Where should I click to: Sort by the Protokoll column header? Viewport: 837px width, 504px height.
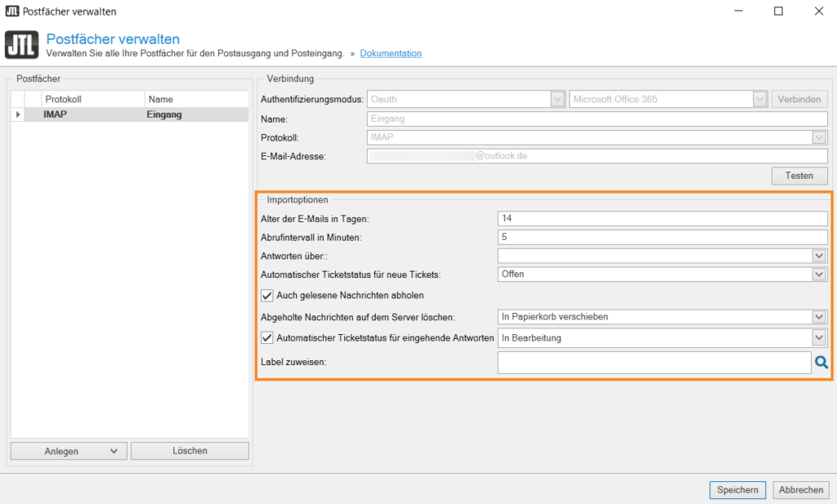92,99
